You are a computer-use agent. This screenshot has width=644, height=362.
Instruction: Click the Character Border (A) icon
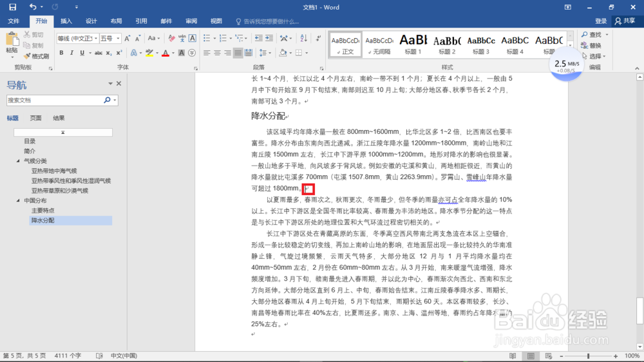click(x=192, y=38)
